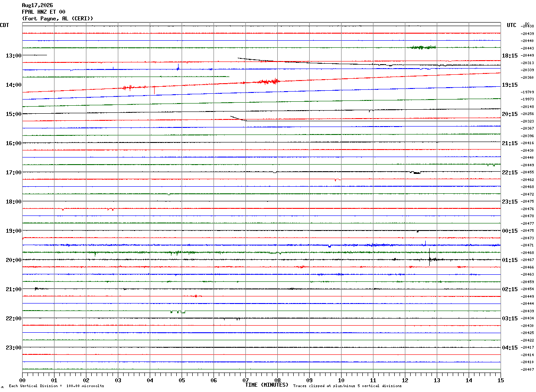The width and height of the screenshot is (536, 392).
Task: Select the DC offset value -20471
Action: point(527,245)
